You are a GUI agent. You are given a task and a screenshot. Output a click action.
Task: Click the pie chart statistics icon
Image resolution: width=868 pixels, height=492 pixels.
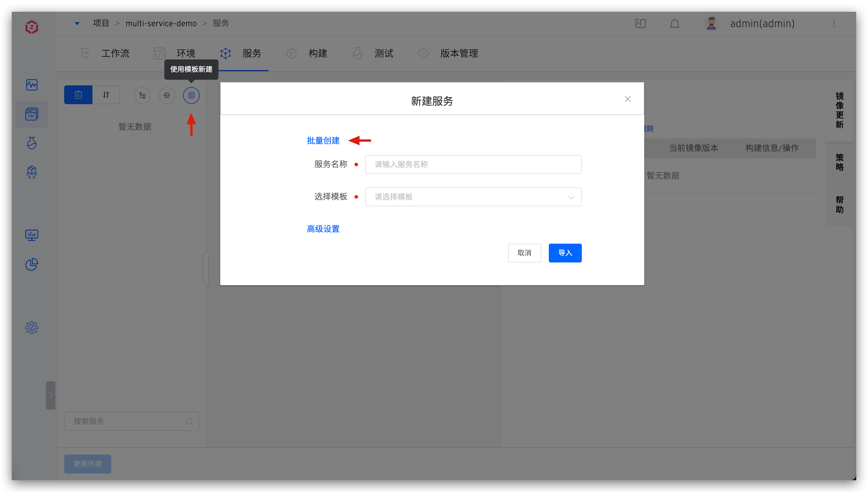tap(32, 265)
